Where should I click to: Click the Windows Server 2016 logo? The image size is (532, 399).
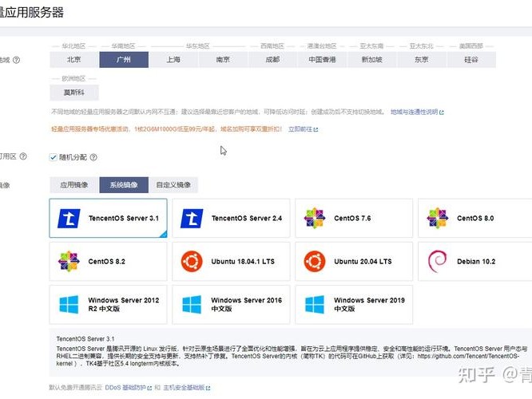coord(192,304)
